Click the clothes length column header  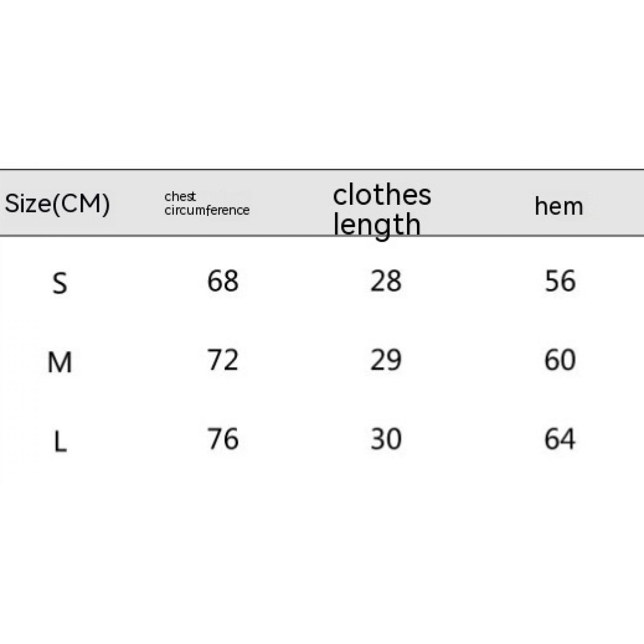pyautogui.click(x=382, y=210)
